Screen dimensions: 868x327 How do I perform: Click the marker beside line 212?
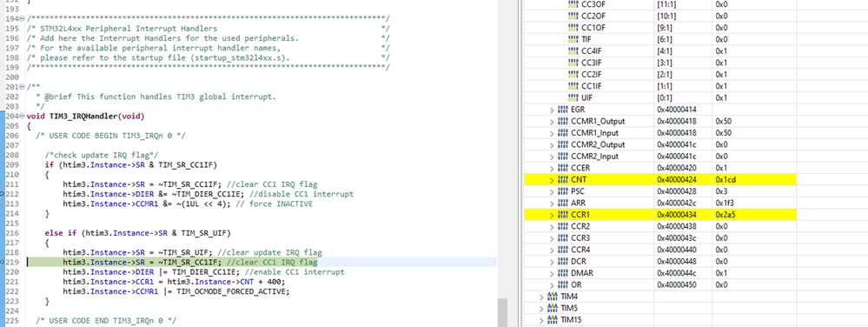click(3, 194)
